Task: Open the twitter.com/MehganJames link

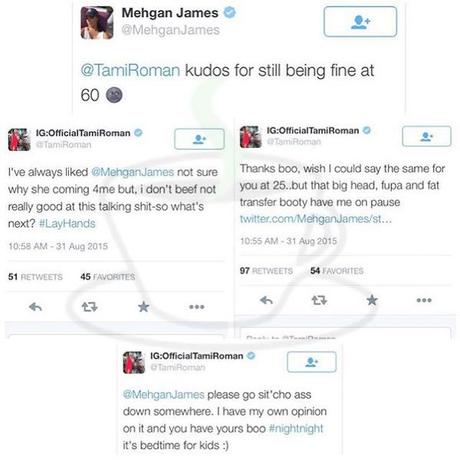Action: tap(316, 219)
